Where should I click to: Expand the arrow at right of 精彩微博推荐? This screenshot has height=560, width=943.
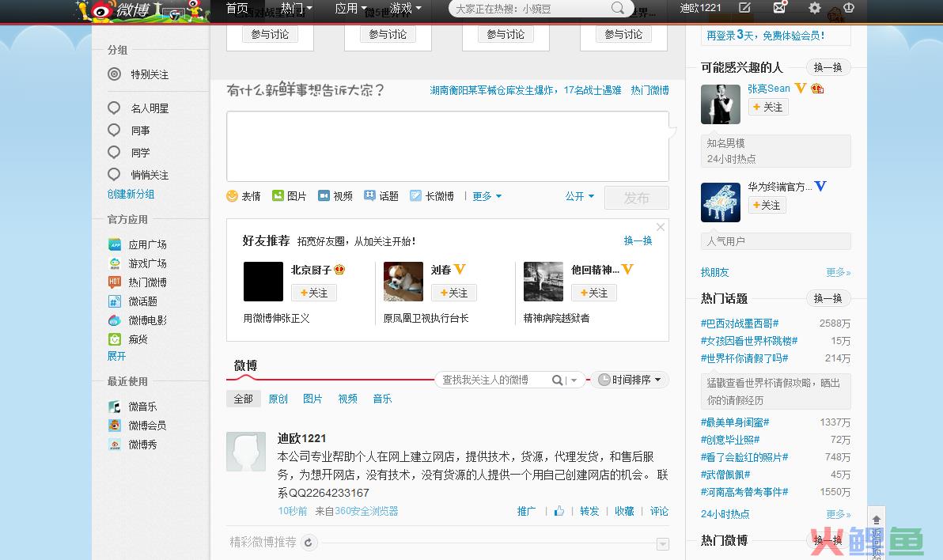coord(663,544)
